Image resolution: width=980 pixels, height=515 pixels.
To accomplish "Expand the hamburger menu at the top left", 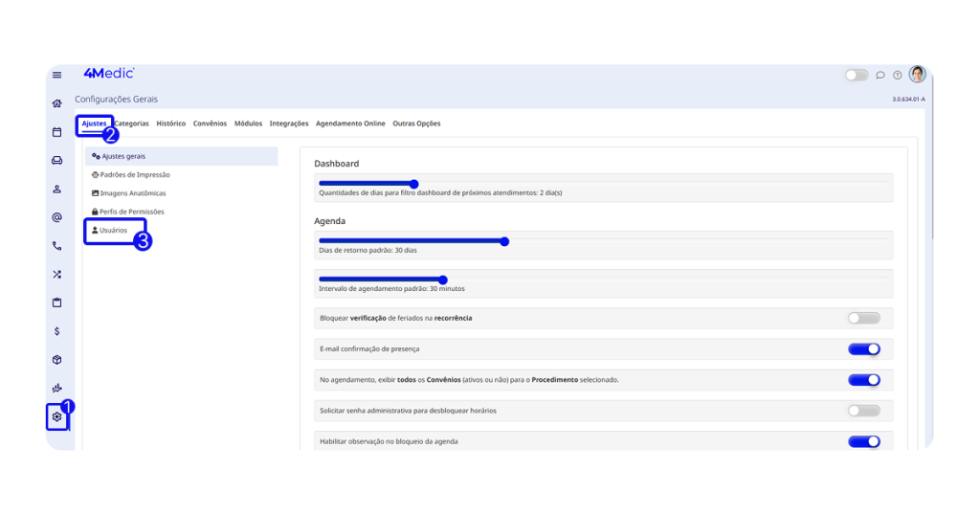I will pyautogui.click(x=57, y=75).
